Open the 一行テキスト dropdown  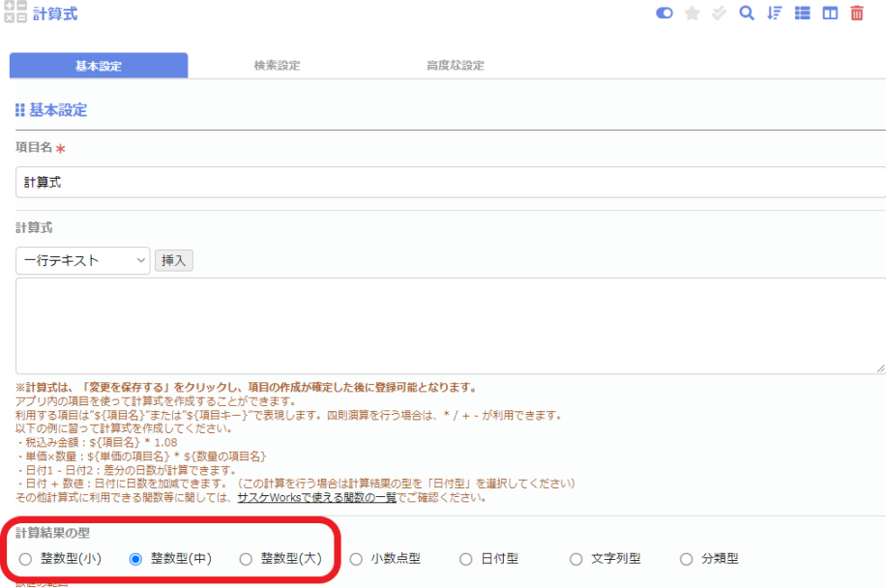(83, 260)
